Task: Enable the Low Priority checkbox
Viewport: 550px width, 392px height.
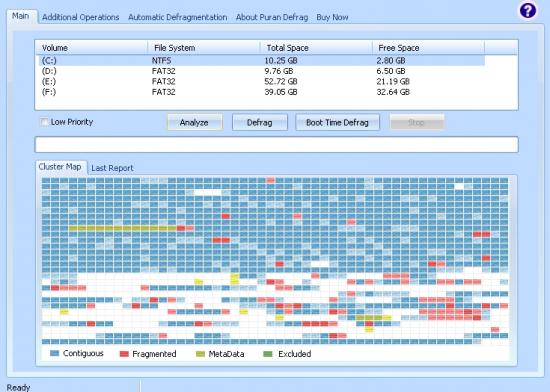Action: pyautogui.click(x=44, y=122)
